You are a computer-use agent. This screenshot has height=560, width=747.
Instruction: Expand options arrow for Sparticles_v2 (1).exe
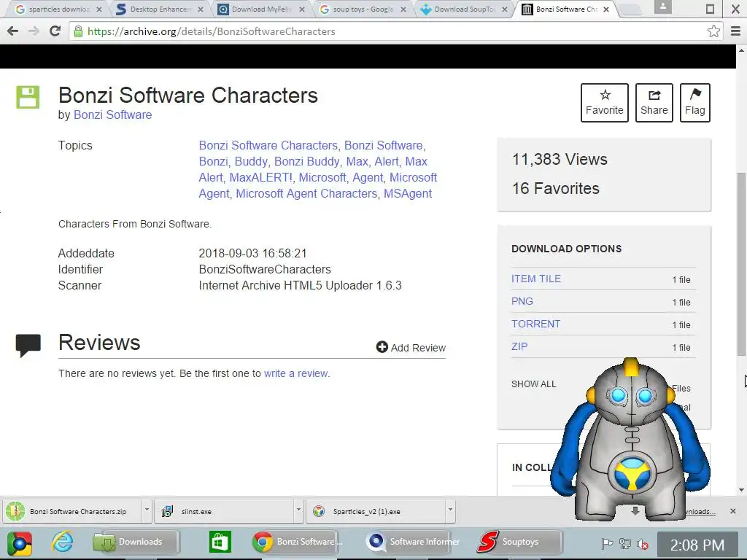450,510
